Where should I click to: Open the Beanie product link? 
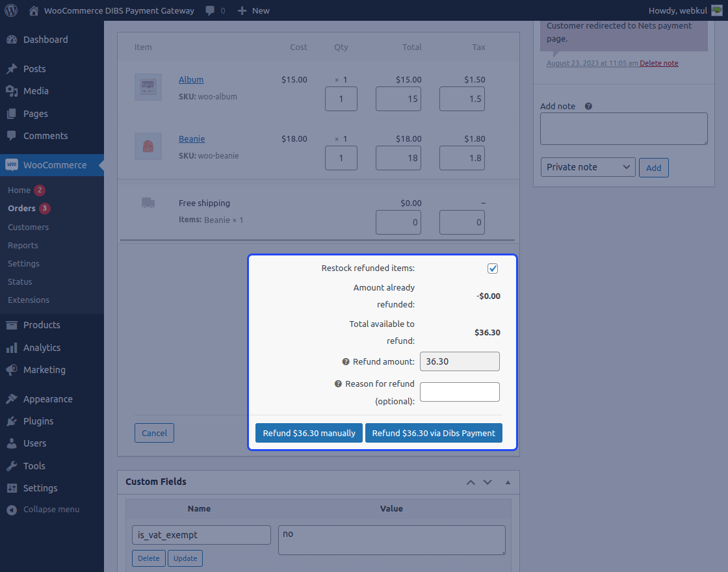click(x=192, y=139)
